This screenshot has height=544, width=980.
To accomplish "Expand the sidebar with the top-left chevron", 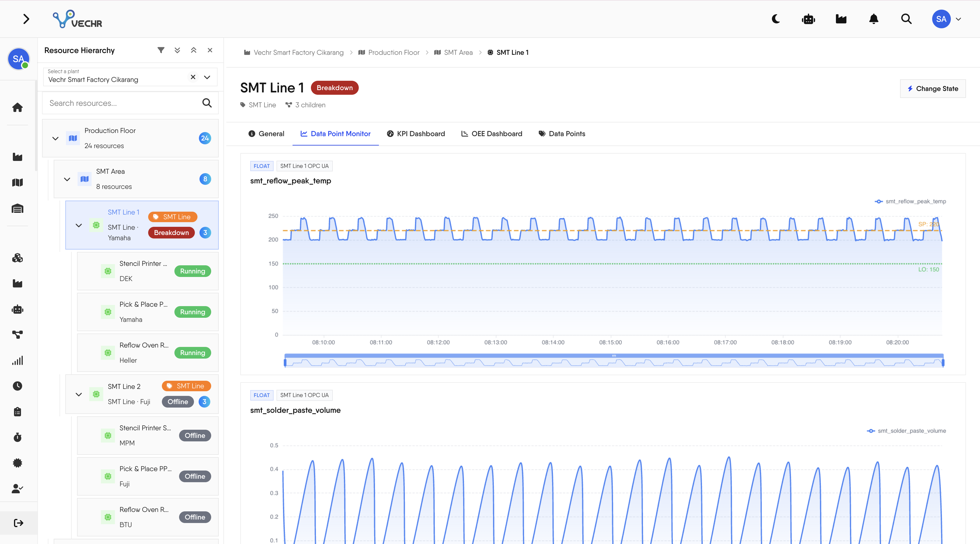I will (x=26, y=19).
